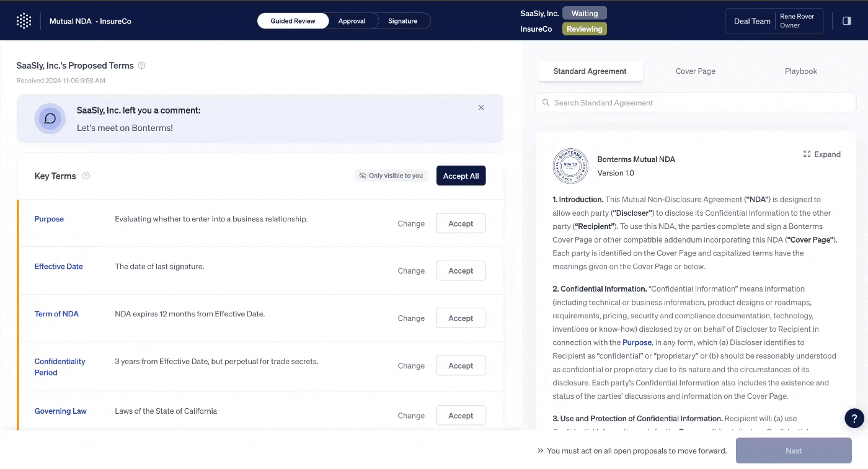The width and height of the screenshot is (868, 469).
Task: Click the Confidentiality Period label
Action: (60, 367)
